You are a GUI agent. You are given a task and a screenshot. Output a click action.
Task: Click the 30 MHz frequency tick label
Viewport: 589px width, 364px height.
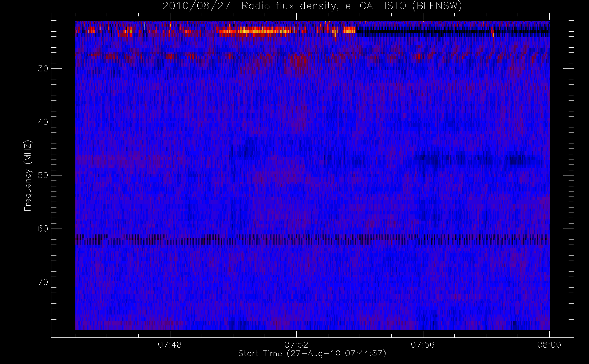point(43,69)
